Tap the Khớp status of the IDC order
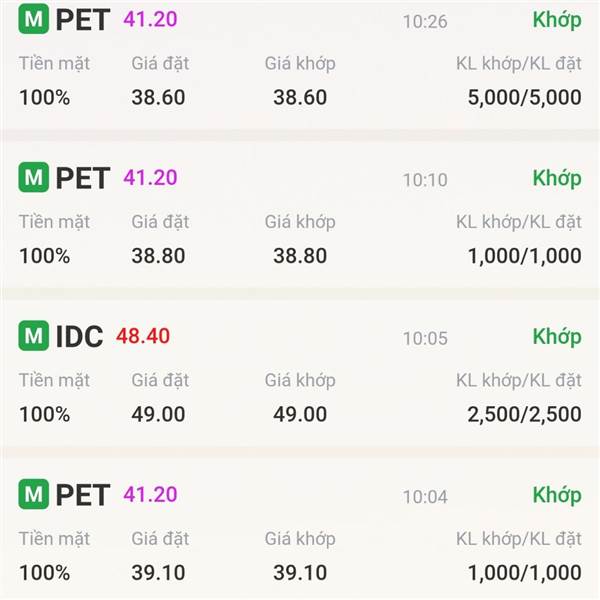The height and width of the screenshot is (600, 600). pos(556,336)
